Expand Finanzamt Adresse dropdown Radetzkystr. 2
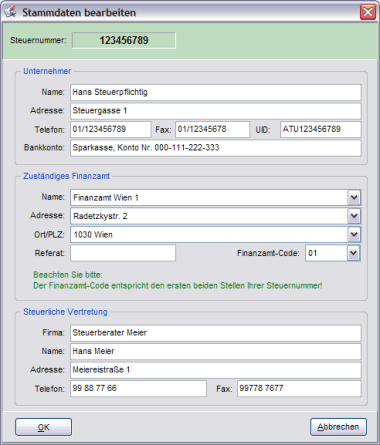The image size is (380, 445). click(x=354, y=216)
